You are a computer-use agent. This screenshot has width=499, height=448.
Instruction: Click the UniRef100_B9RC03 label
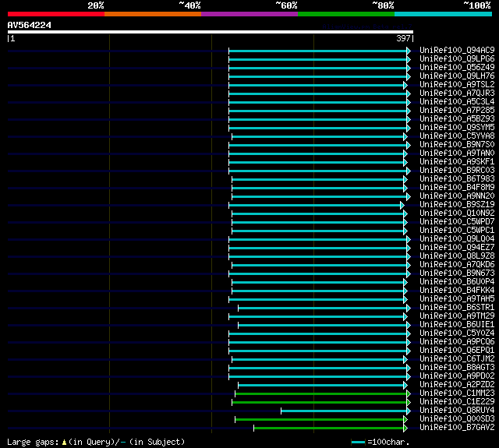coord(457,171)
